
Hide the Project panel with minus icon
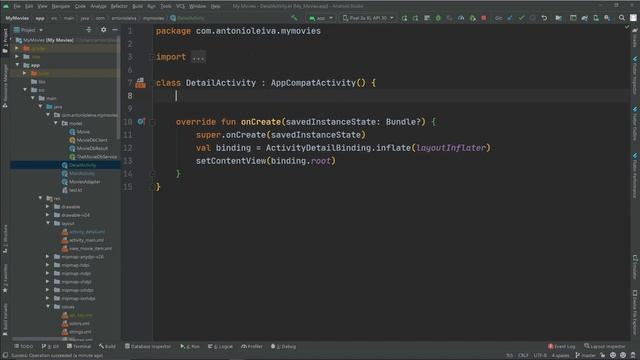pos(115,30)
